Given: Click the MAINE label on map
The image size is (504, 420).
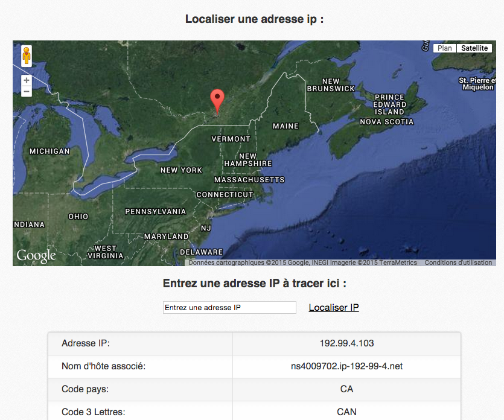Looking at the screenshot, I should [285, 126].
